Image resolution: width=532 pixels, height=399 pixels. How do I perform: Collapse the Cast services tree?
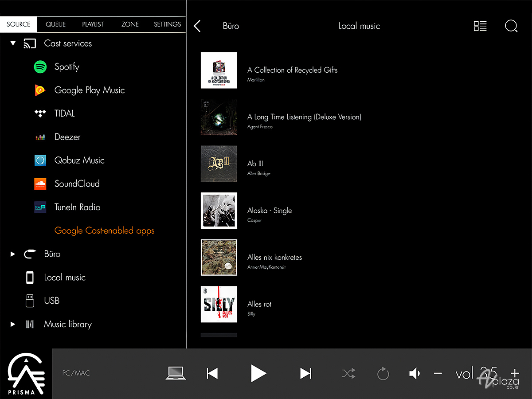(13, 43)
